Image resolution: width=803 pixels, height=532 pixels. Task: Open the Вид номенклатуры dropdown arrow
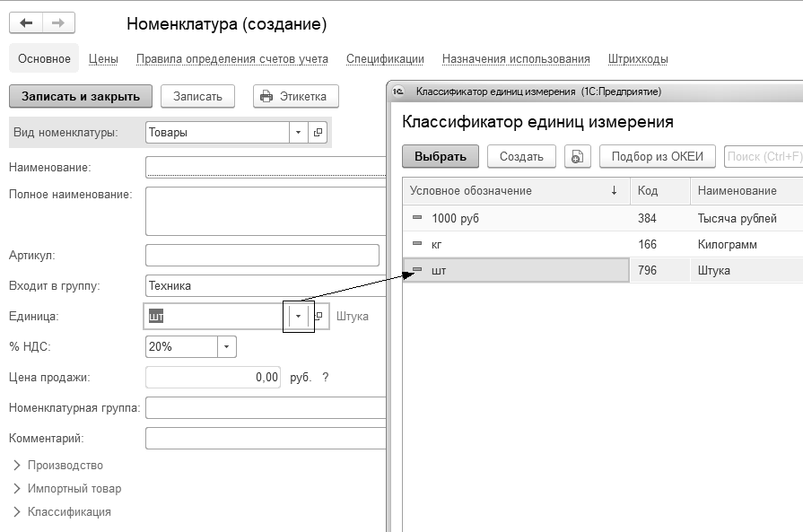298,133
